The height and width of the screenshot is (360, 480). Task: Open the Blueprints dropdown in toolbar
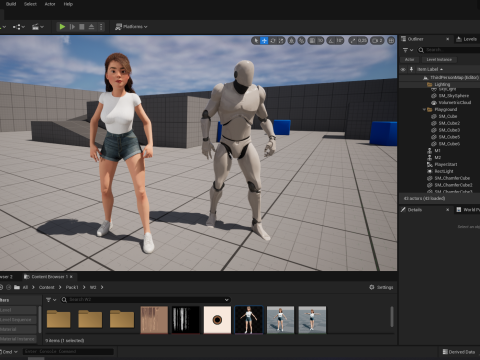pos(18,27)
